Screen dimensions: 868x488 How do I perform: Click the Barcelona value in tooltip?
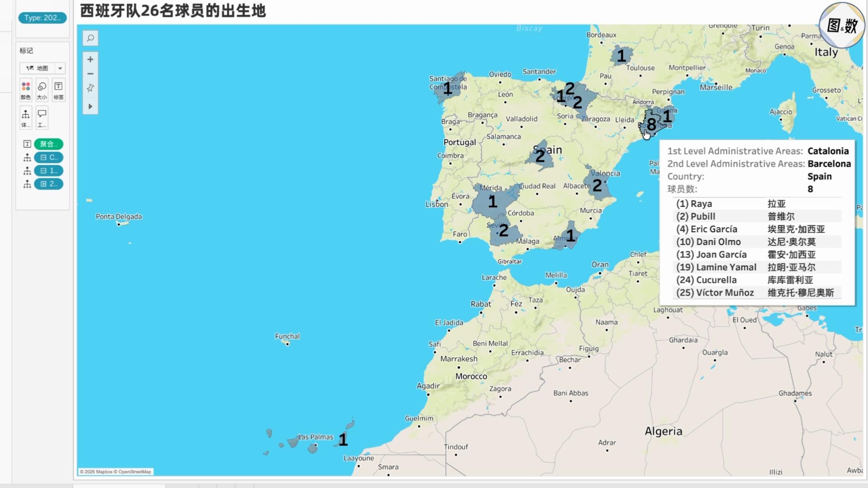829,164
